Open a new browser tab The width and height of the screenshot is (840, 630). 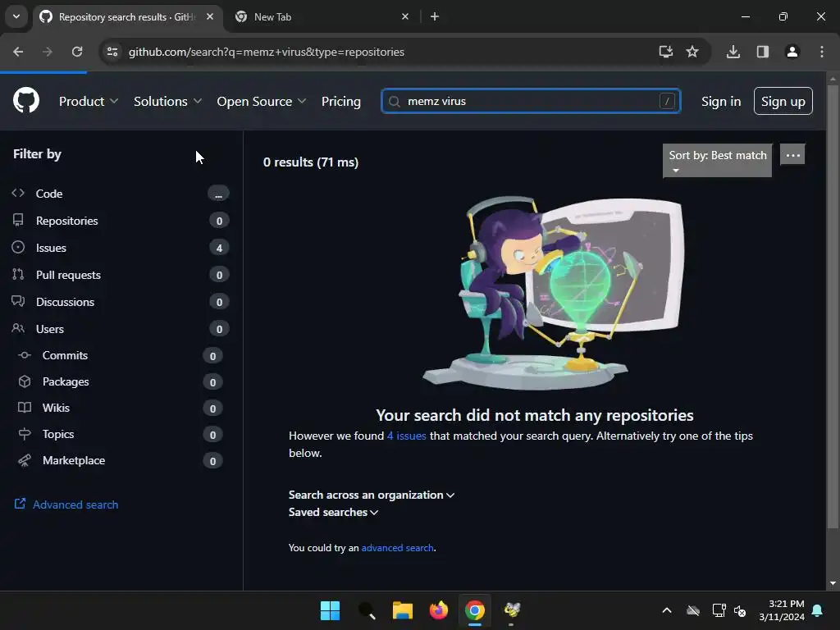[435, 16]
